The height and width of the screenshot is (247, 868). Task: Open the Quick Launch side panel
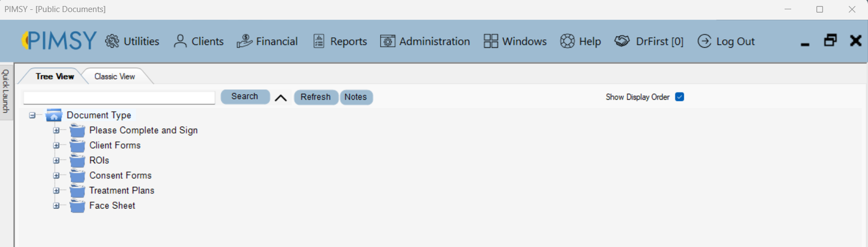(6, 91)
